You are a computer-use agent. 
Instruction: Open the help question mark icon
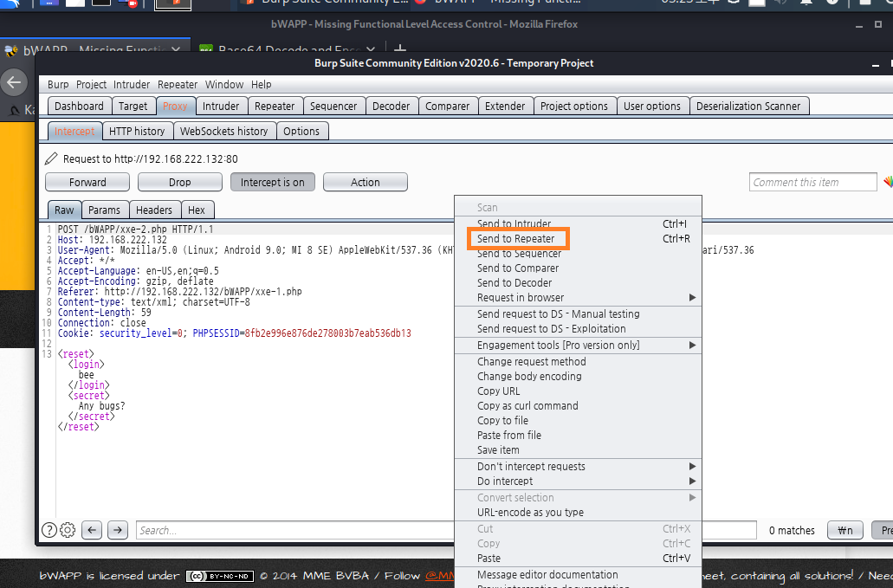pos(49,530)
